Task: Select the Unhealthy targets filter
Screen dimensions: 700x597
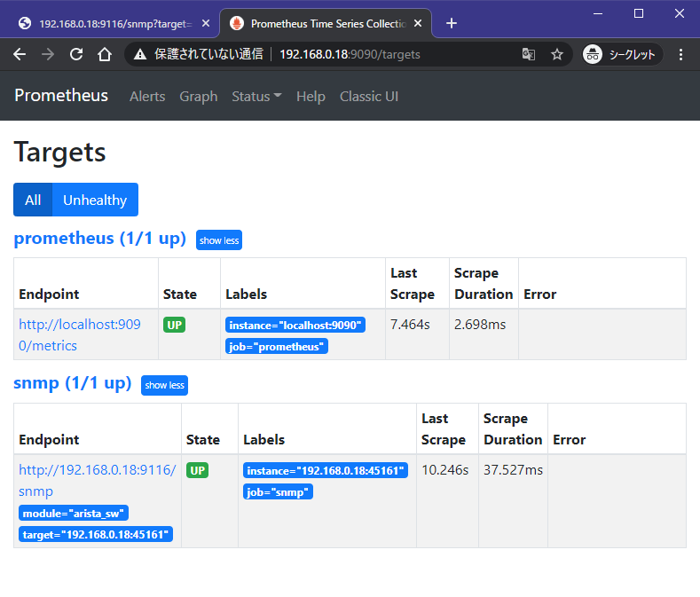Action: click(x=95, y=200)
